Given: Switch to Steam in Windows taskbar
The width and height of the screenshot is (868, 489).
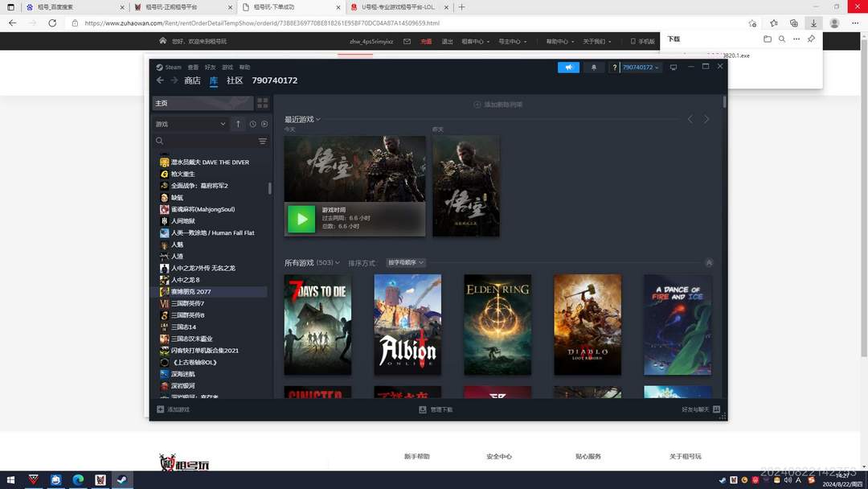Looking at the screenshot, I should point(122,479).
